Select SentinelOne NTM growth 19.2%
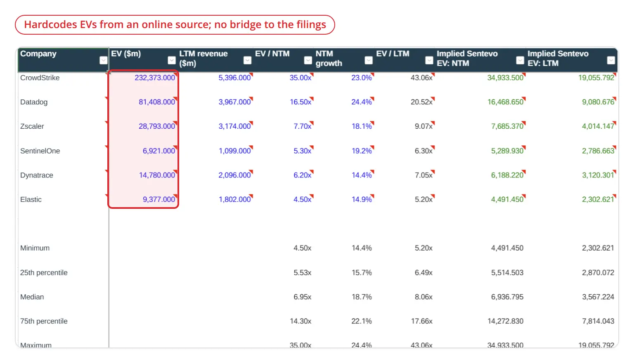This screenshot has height=364, width=634. 362,151
